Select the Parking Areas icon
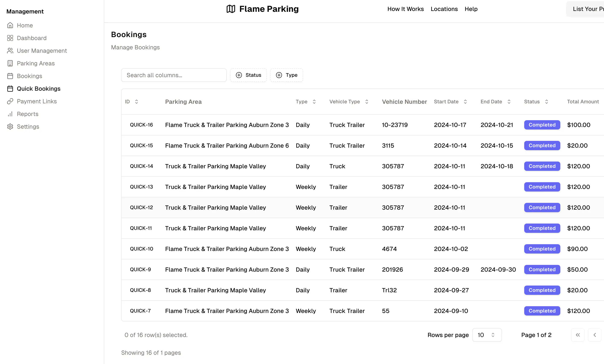This screenshot has height=364, width=604. click(x=10, y=63)
